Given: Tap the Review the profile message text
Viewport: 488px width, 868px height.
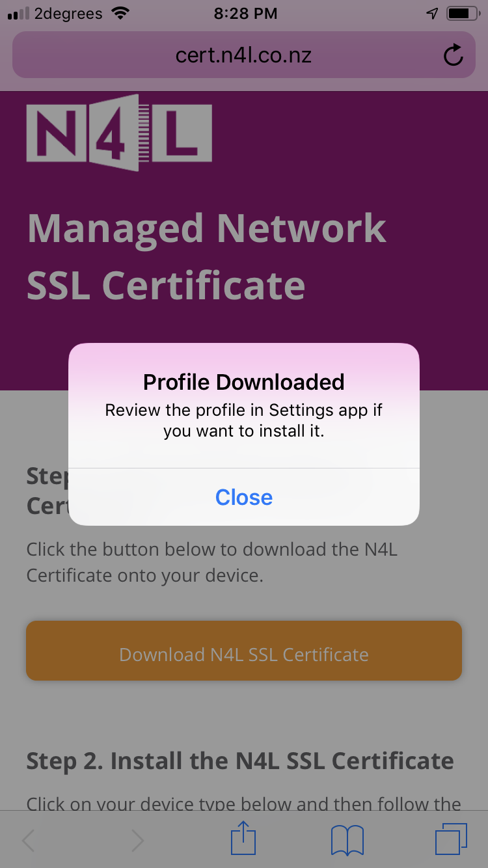Looking at the screenshot, I should pos(244,420).
